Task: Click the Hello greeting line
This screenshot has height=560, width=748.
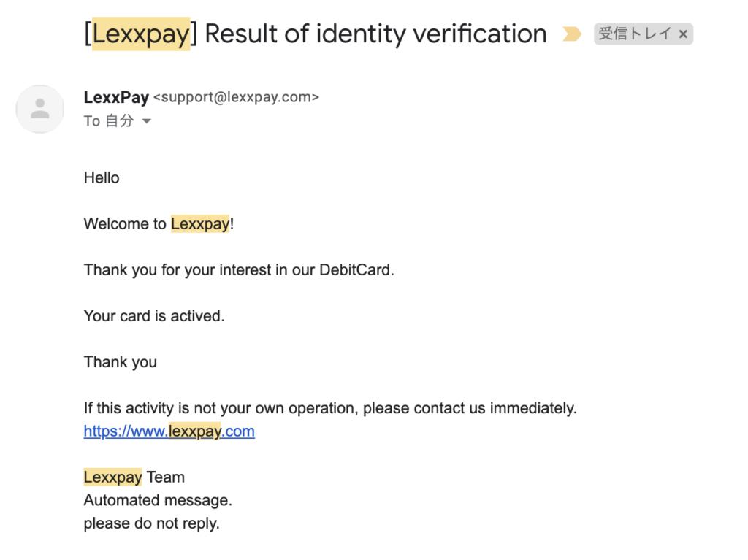Action: [102, 178]
